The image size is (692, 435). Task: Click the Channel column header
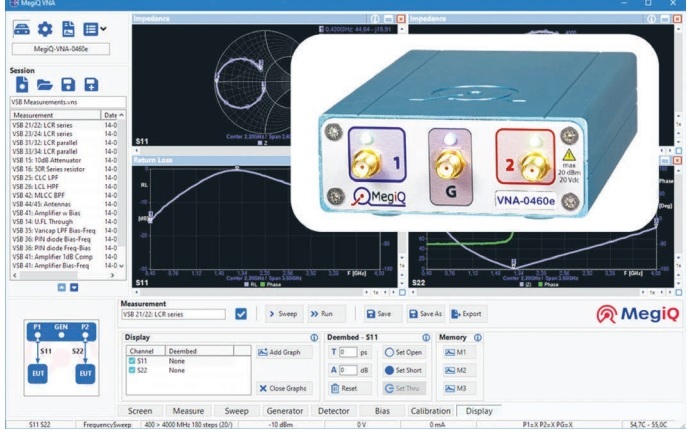(x=146, y=351)
